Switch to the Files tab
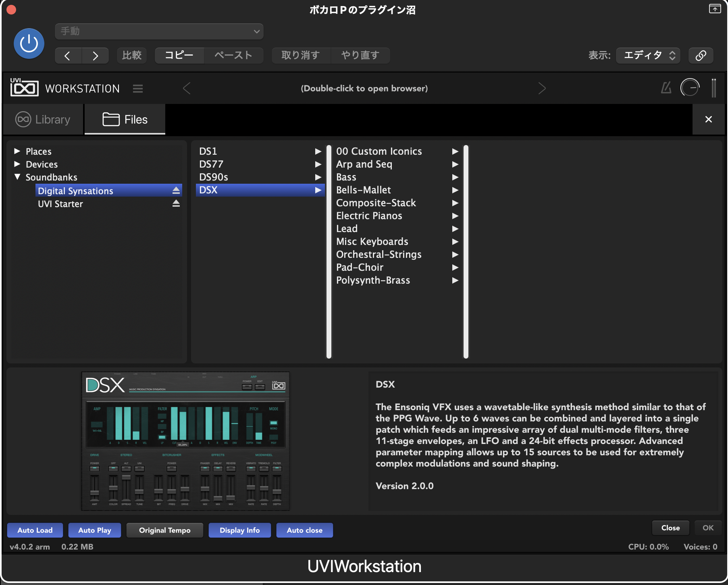Screen dimensions: 728x585 (x=125, y=119)
